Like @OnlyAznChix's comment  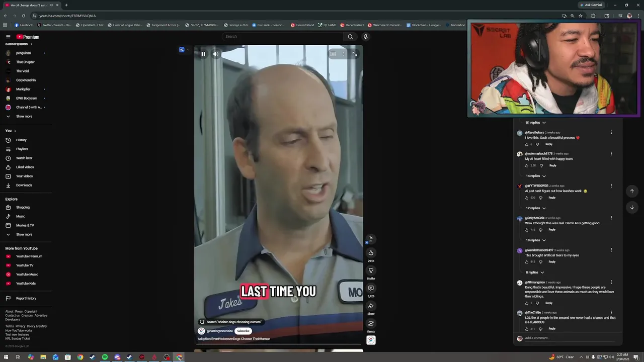tap(527, 230)
